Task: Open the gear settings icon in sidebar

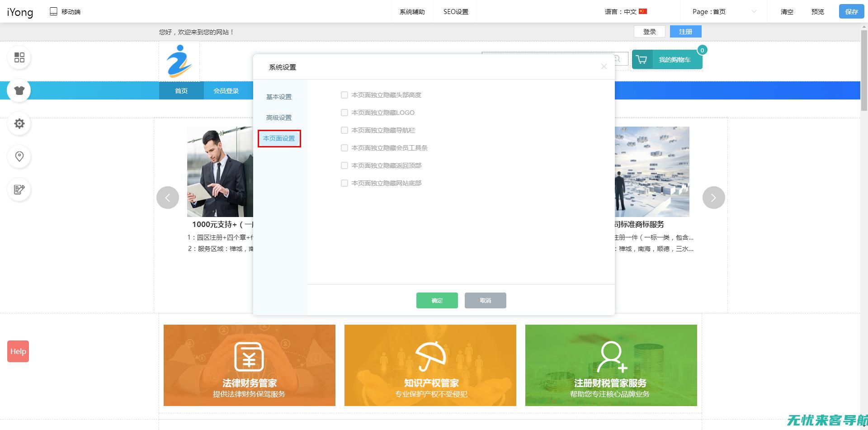Action: pyautogui.click(x=19, y=123)
